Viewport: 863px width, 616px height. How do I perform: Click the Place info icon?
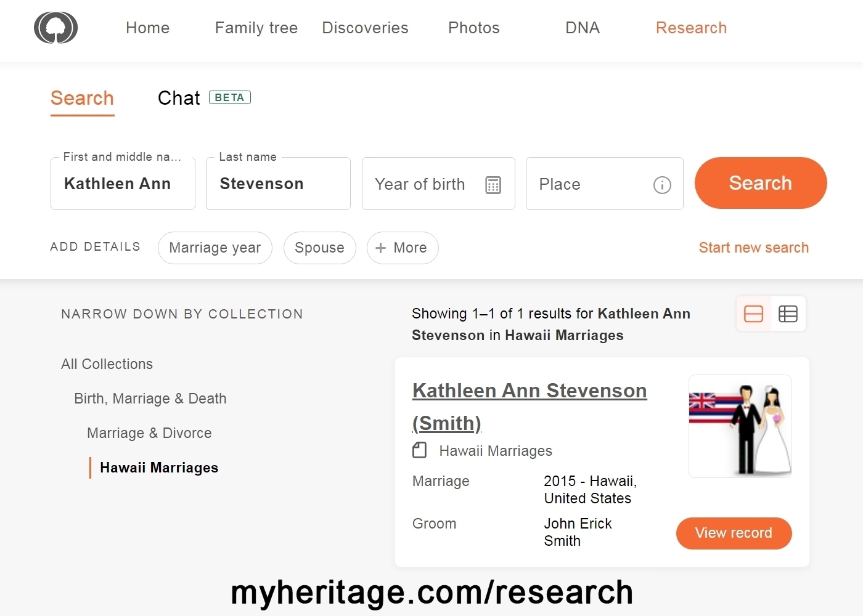[x=662, y=185]
